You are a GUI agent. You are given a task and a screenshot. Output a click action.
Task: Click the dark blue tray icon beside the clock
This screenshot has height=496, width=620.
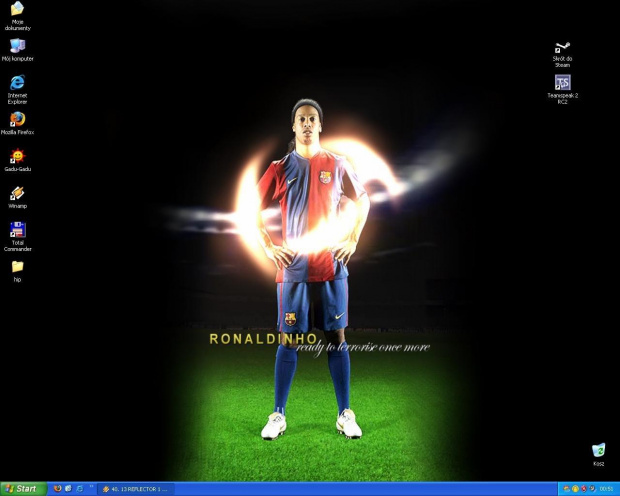592,489
